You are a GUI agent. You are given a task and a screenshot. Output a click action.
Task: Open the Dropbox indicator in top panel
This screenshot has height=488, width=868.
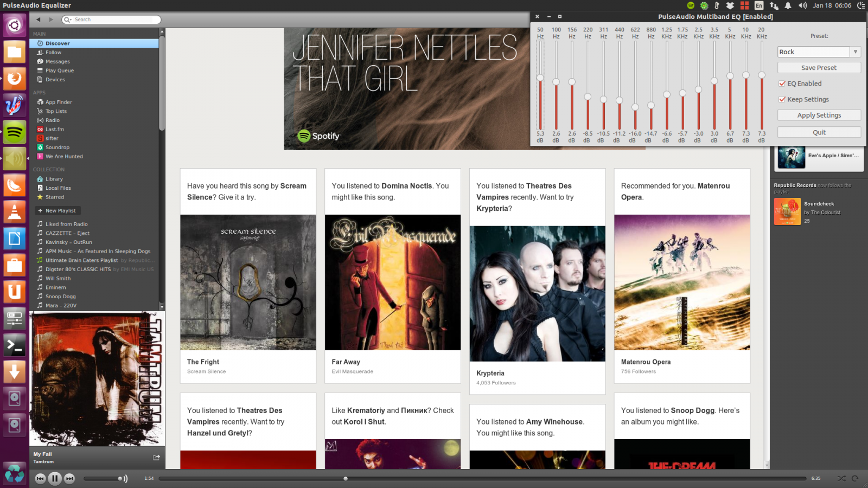click(x=730, y=5)
